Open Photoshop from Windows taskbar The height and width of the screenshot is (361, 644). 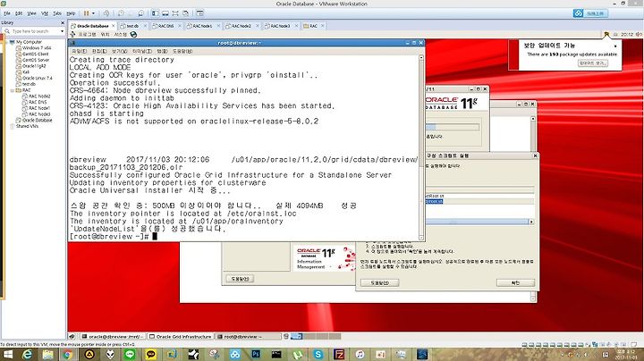click(256, 354)
